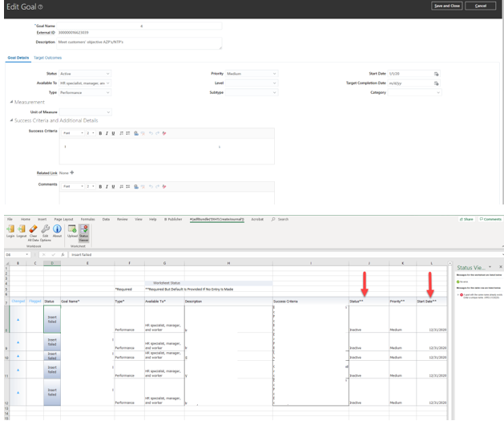Click insert function fx icon in formula bar
This screenshot has height=425, width=504.
coord(62,254)
